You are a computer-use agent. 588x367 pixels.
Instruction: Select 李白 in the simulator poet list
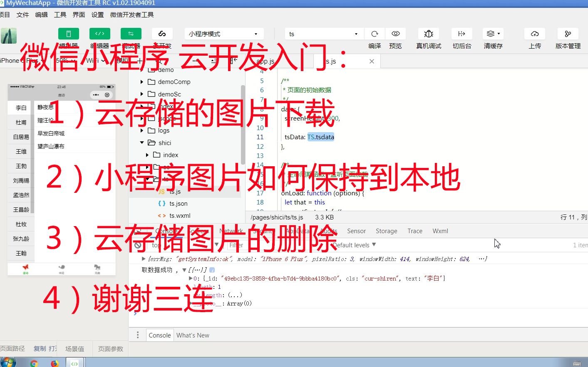[21, 108]
